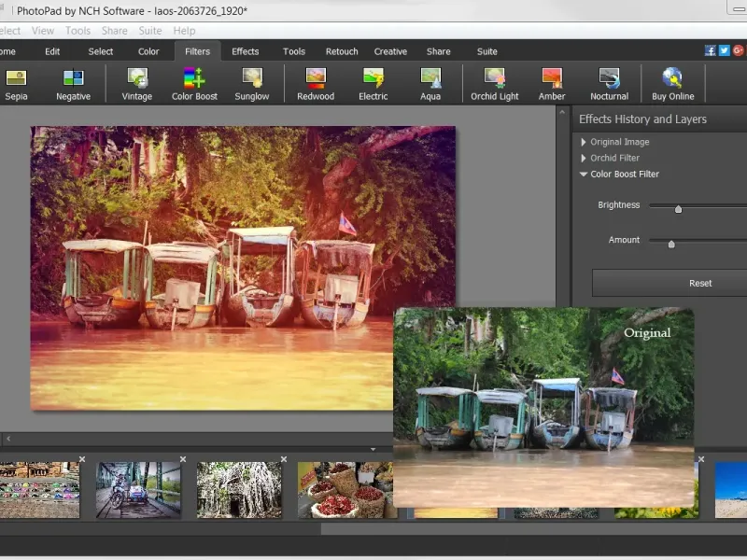
Task: Click the Brightness slider handle
Action: point(679,208)
